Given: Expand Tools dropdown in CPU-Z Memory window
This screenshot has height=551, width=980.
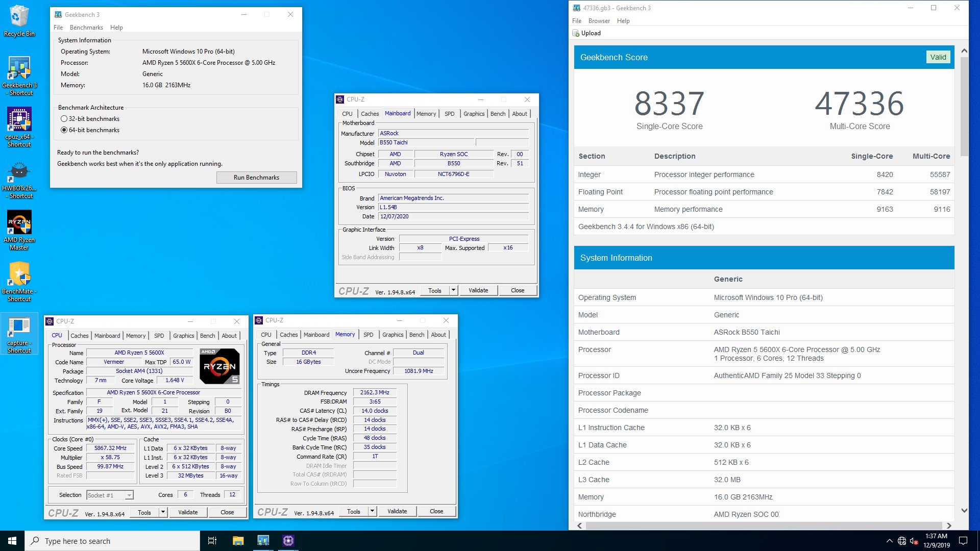Looking at the screenshot, I should click(x=372, y=511).
